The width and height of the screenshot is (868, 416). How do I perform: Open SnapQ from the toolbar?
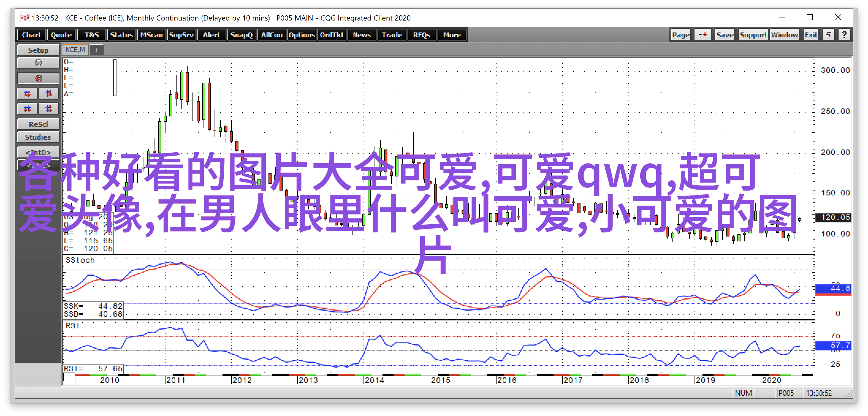242,35
